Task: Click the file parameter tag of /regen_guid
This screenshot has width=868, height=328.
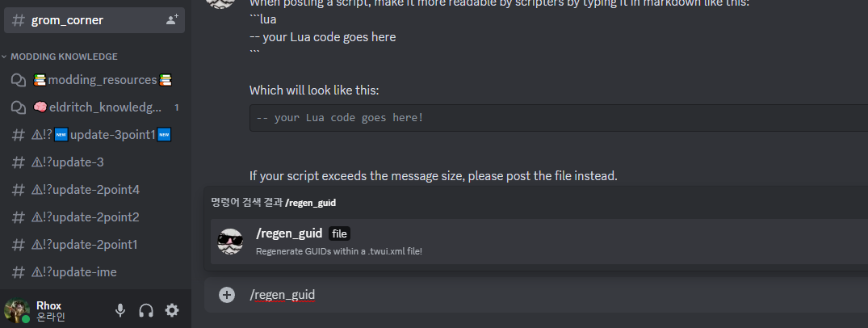Action: (x=339, y=233)
